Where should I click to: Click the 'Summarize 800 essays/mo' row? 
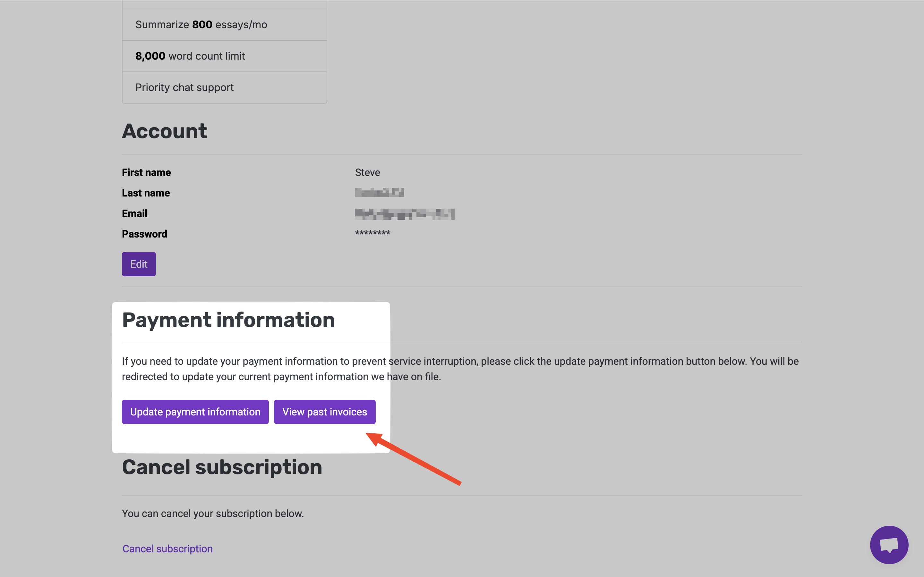[x=201, y=25]
